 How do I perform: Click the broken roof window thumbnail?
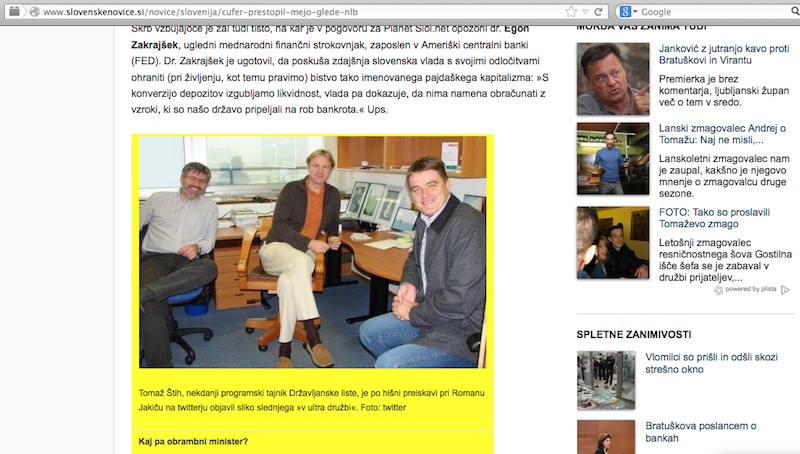coord(606,380)
